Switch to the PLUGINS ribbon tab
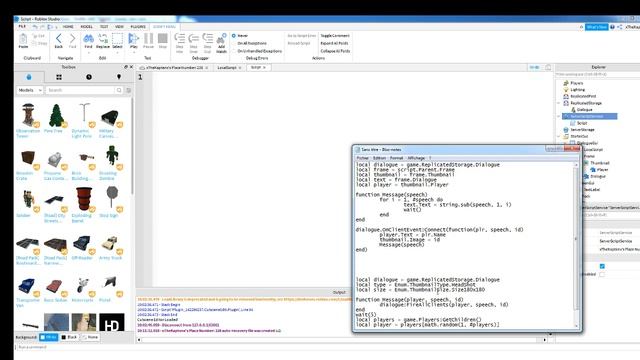The width and height of the screenshot is (640, 360). pyautogui.click(x=138, y=27)
